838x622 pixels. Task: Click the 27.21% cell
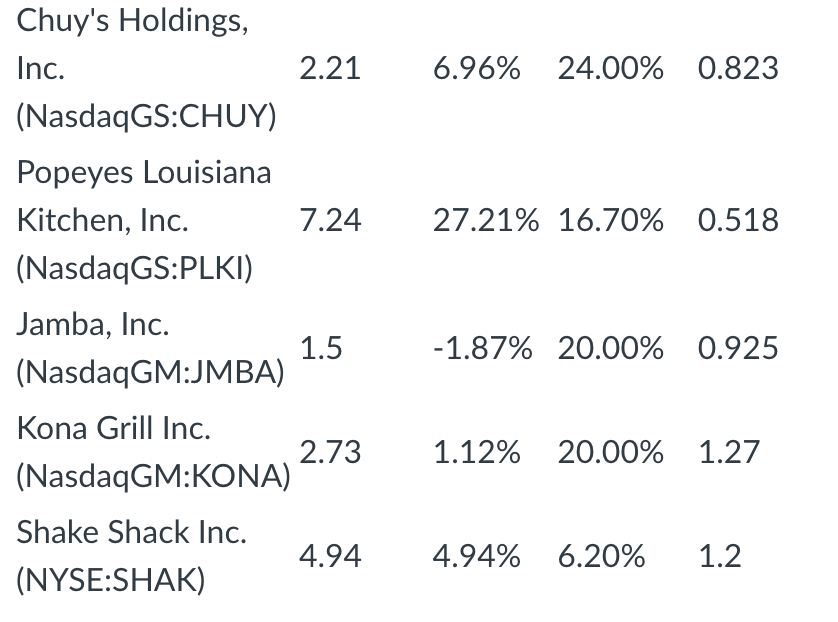[486, 220]
